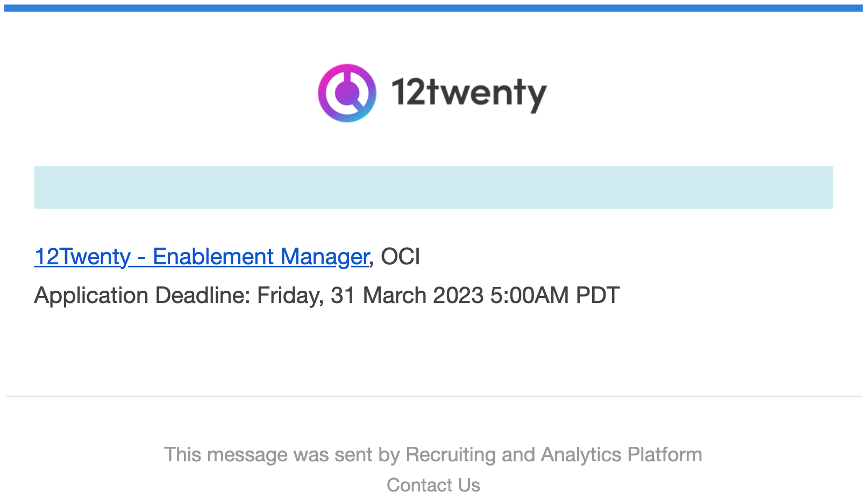This screenshot has height=499, width=868.
Task: Click the Application Deadline label
Action: [x=143, y=296]
